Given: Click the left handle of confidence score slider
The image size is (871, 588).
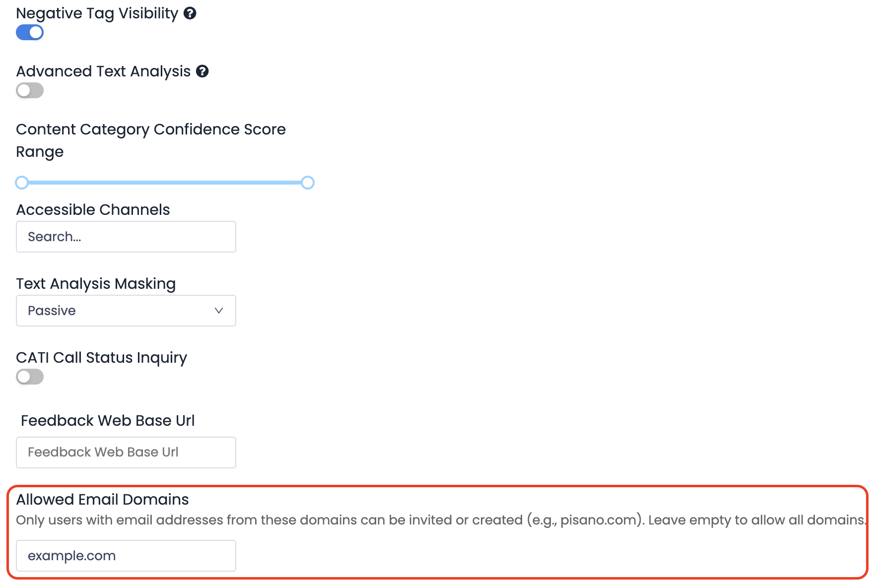Looking at the screenshot, I should (x=22, y=183).
